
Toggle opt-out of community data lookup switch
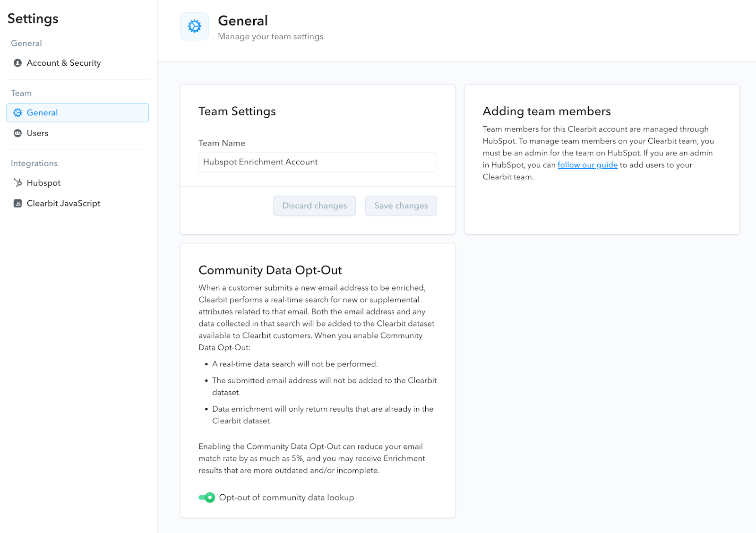(206, 498)
